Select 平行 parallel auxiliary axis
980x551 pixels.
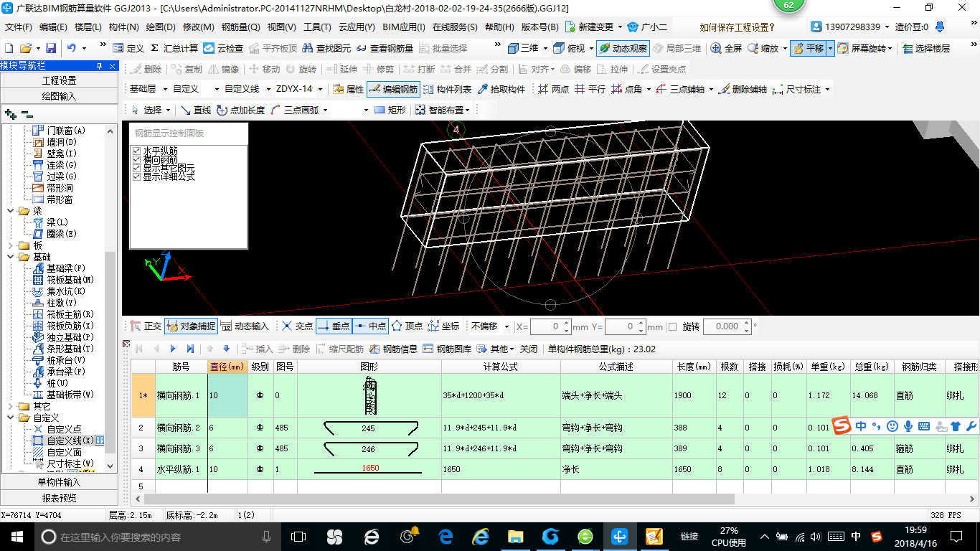tap(590, 89)
